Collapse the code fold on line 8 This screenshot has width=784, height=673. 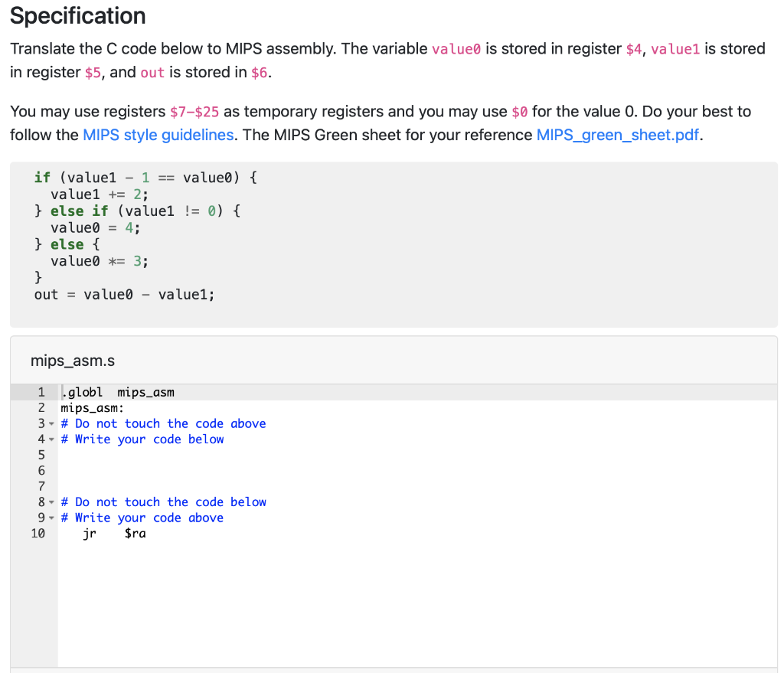[x=51, y=501]
